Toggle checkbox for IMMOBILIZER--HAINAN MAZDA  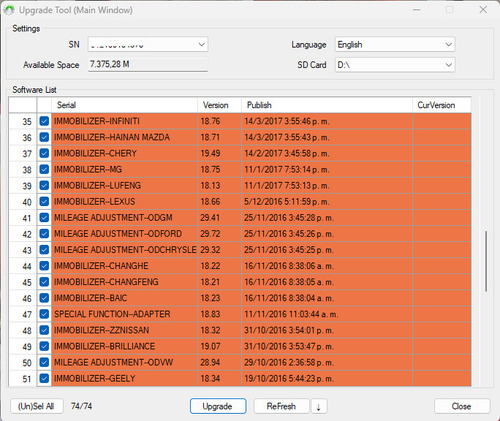[44, 137]
